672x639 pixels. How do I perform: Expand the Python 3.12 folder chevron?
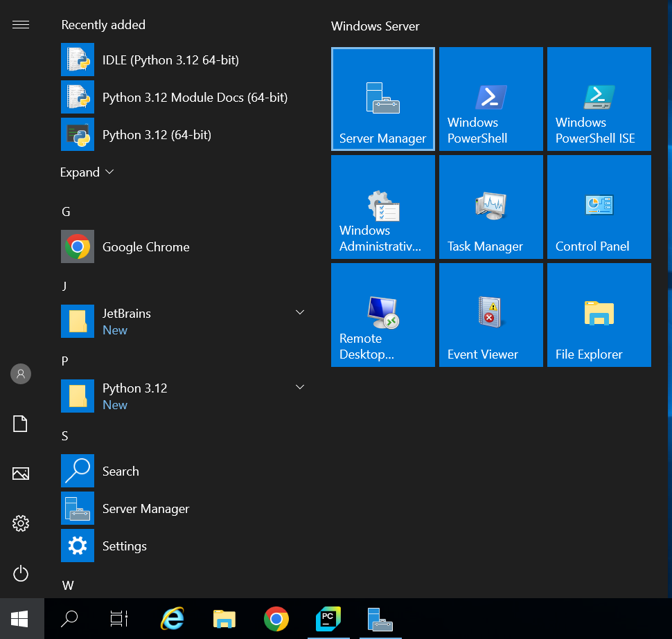click(x=300, y=388)
